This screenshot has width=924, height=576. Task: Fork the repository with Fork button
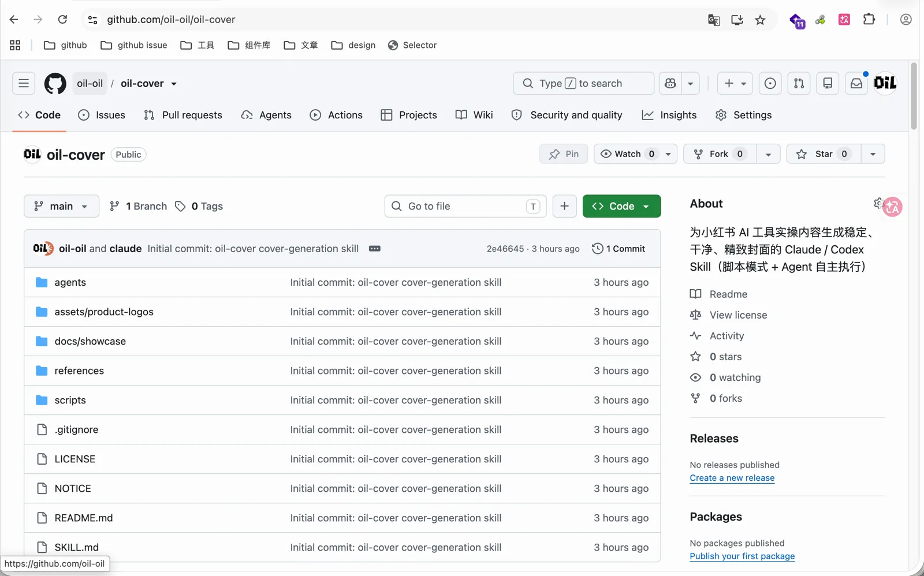(720, 154)
